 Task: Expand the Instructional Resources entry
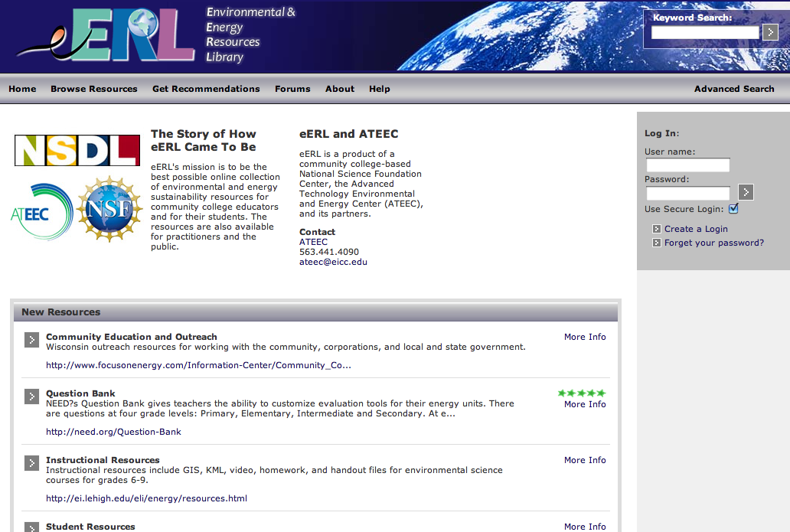(31, 462)
